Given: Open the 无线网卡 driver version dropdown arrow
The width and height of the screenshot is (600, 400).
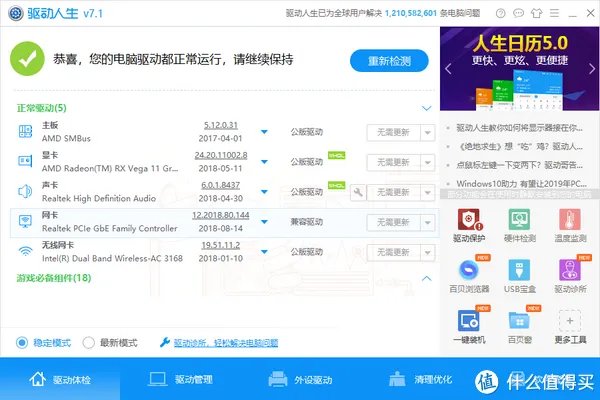Looking at the screenshot, I should click(x=264, y=252).
